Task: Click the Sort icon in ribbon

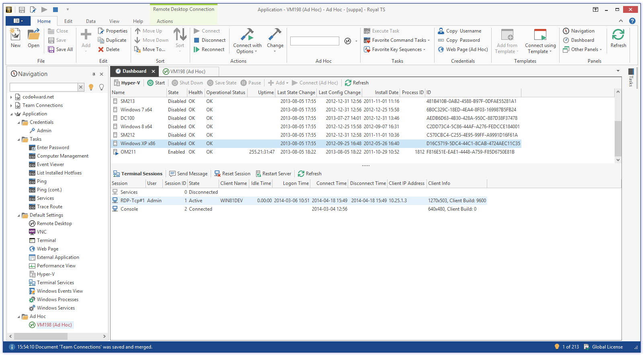Action: 180,35
